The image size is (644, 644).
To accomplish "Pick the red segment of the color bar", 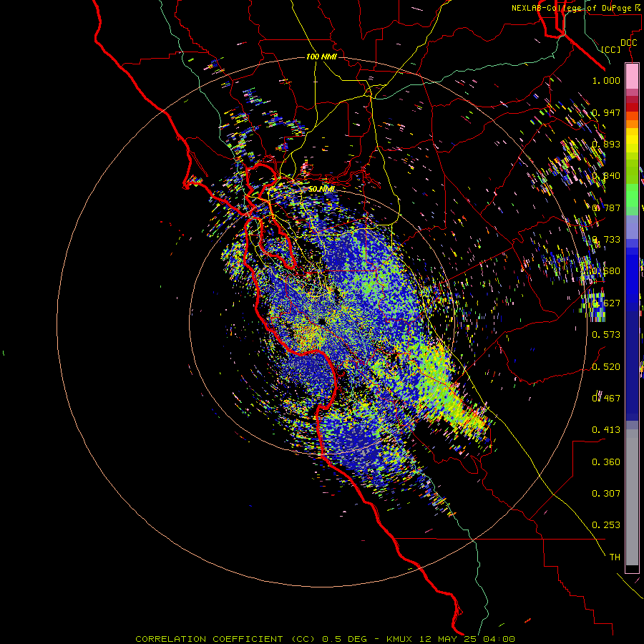I will [632, 107].
